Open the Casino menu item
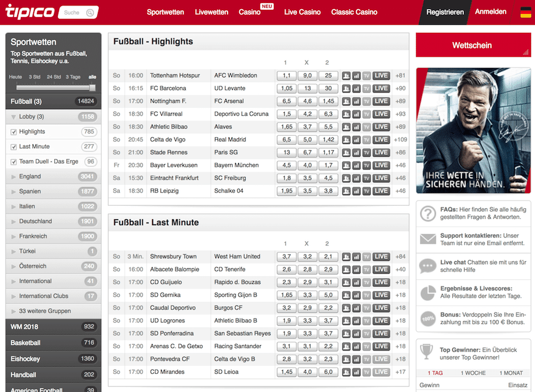The width and height of the screenshot is (535, 392). 249,12
